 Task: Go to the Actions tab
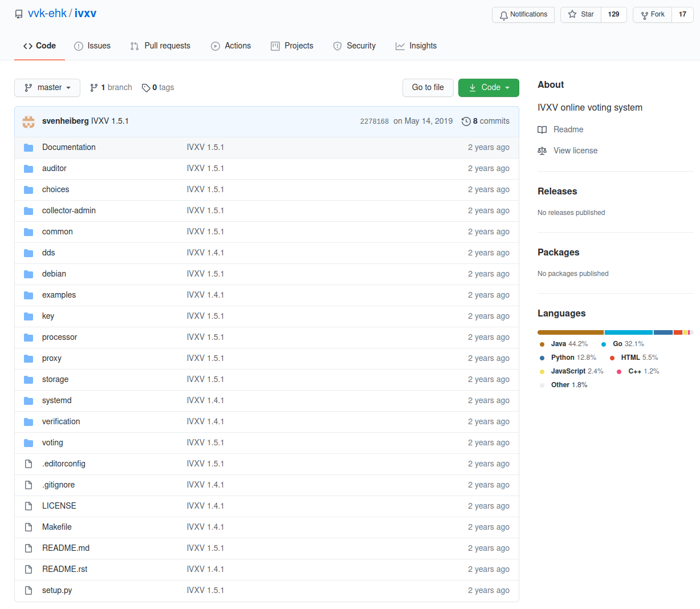pyautogui.click(x=231, y=46)
